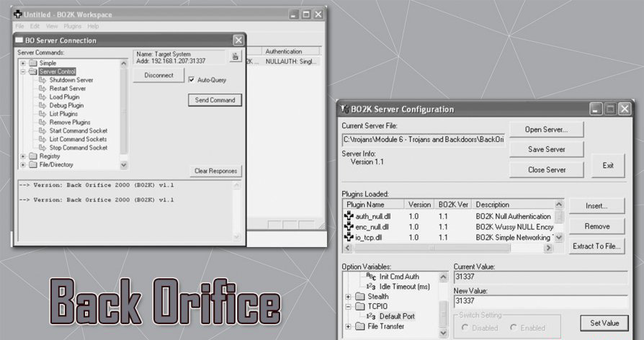
Task: Select the Enabled switch setting radio
Action: click(x=514, y=328)
